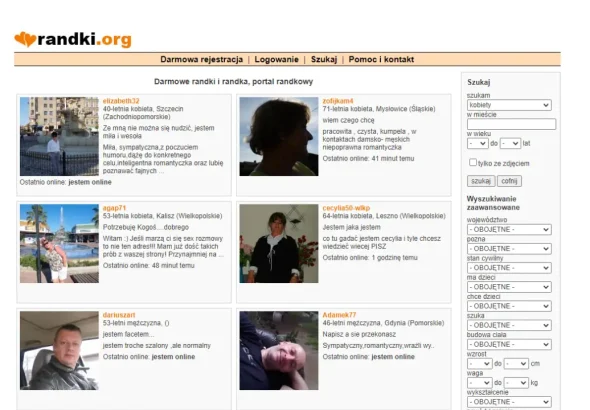590x410 pixels.
Task: Click text 53-letnia kobieta, Kalisz (Wielkopolskie)
Action: click(163, 216)
